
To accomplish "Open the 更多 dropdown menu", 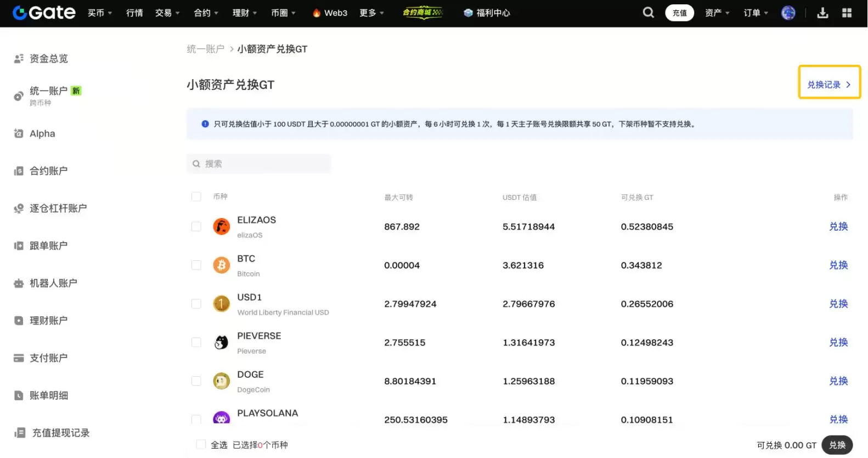I will [371, 13].
